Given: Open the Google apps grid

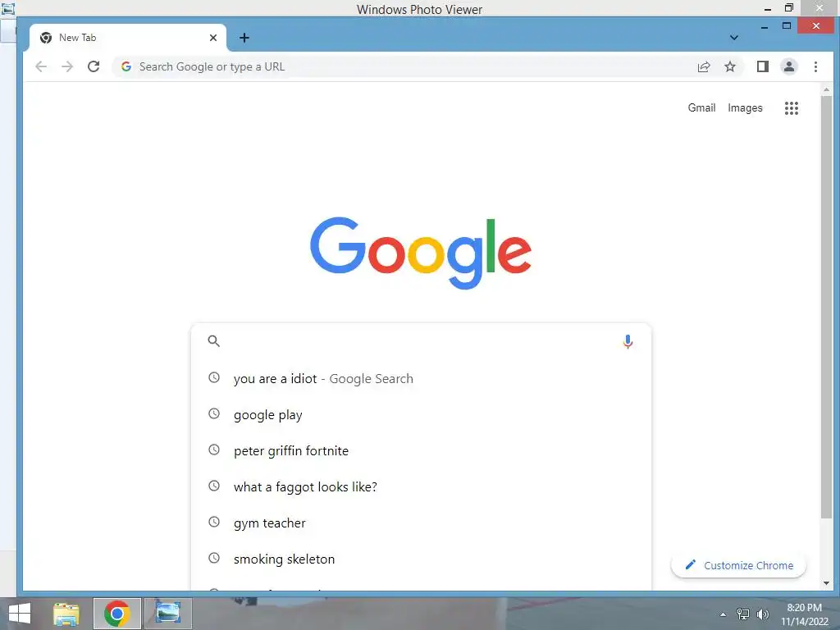Looking at the screenshot, I should [792, 108].
